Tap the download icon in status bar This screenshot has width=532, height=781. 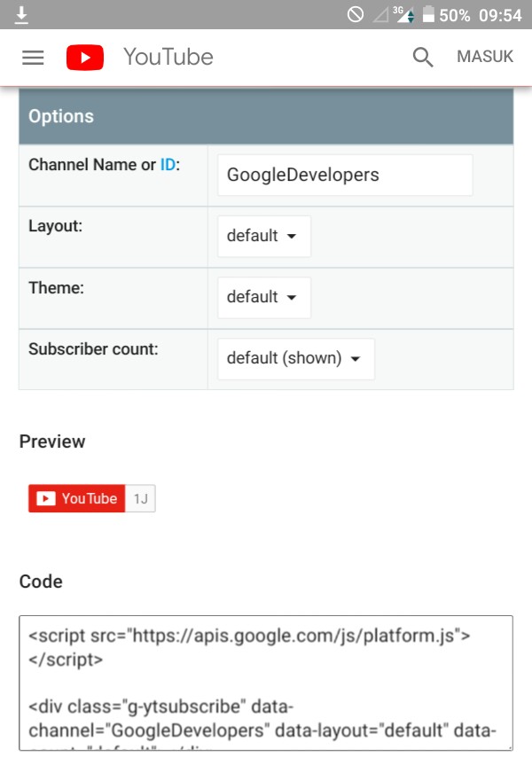(x=21, y=14)
